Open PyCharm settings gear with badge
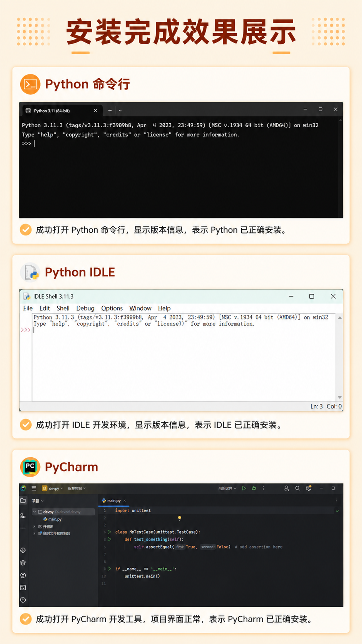 [309, 489]
